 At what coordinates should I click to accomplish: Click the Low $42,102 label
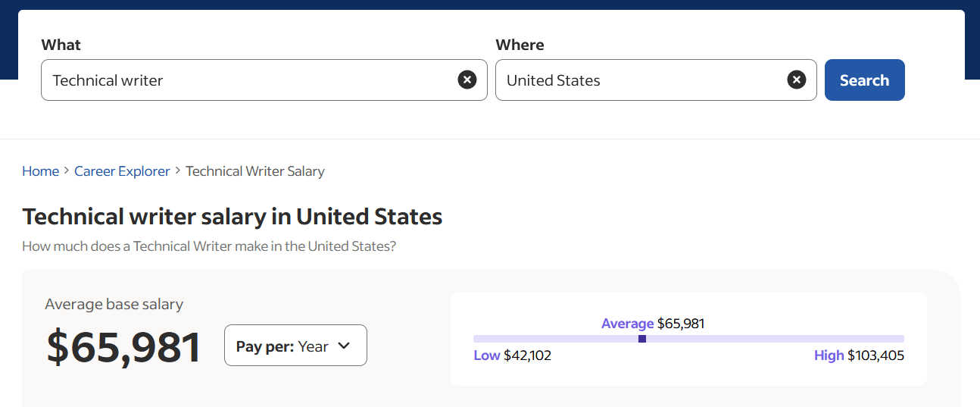pos(513,355)
